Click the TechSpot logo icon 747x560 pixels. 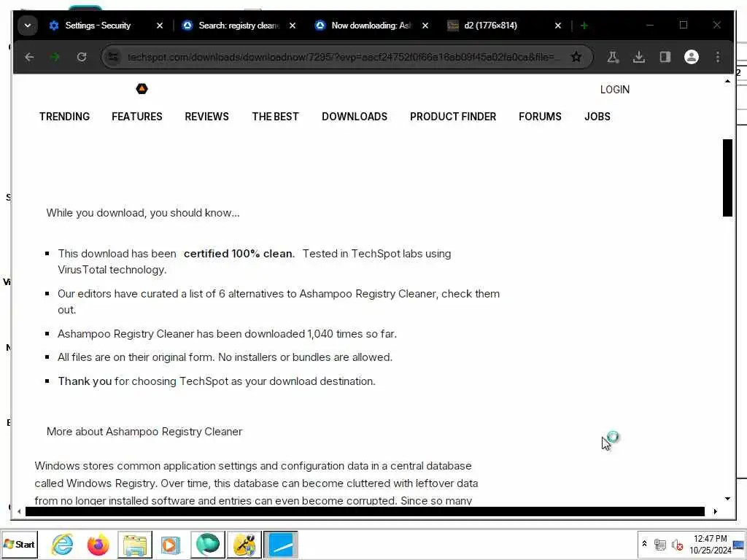point(142,88)
